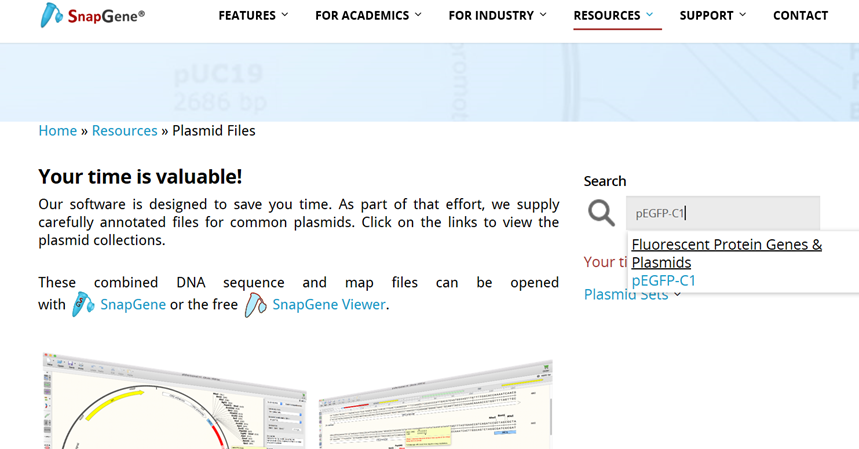Click the search field containing pEGFP-C1
The height and width of the screenshot is (449, 859).
[723, 213]
